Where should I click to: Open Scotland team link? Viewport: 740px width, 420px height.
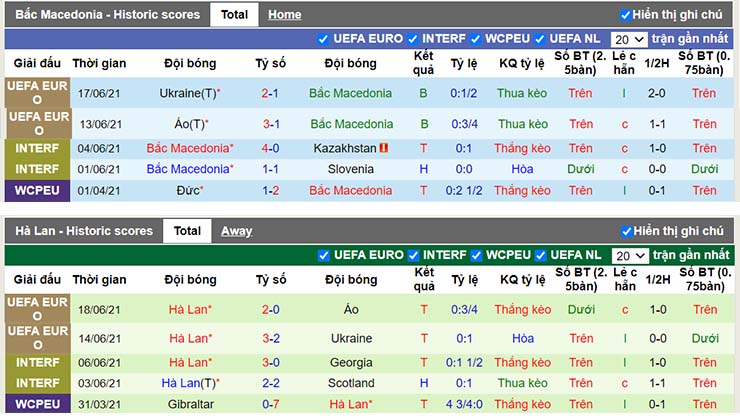click(351, 383)
